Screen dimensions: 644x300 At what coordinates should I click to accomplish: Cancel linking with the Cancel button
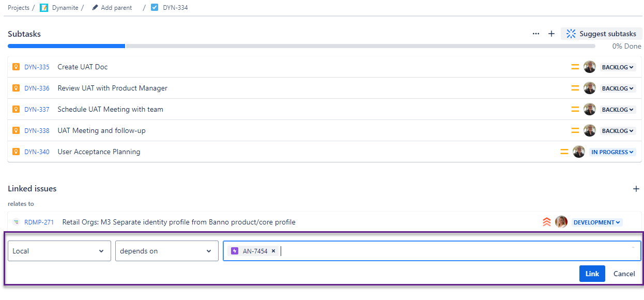click(x=624, y=274)
